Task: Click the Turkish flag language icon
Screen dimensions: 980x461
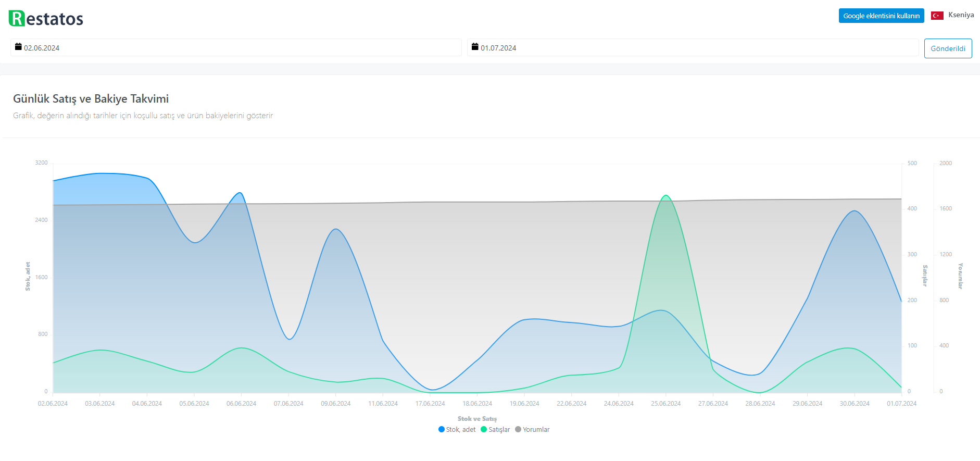Action: [x=937, y=16]
